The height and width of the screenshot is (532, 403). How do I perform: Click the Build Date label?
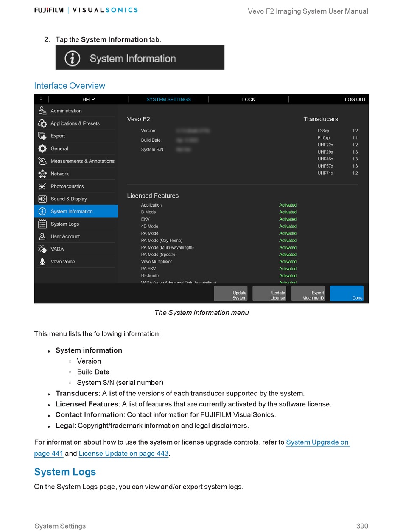pos(151,140)
